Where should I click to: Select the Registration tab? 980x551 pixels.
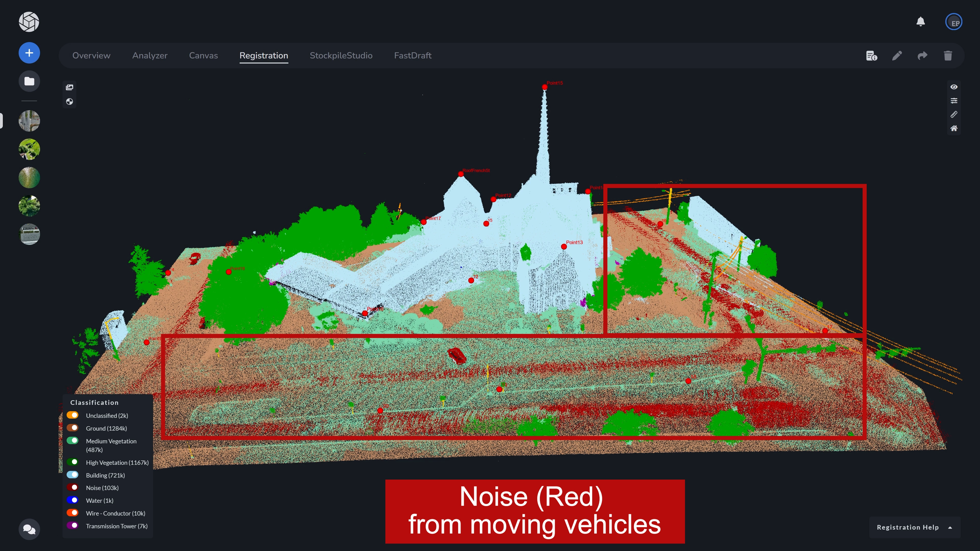pyautogui.click(x=264, y=56)
